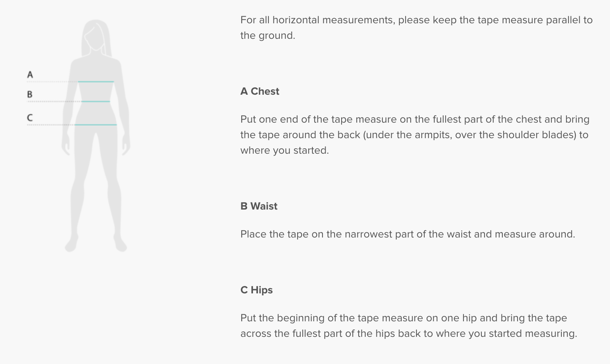Click the letter A label on diagram
The height and width of the screenshot is (364, 610).
pos(30,75)
